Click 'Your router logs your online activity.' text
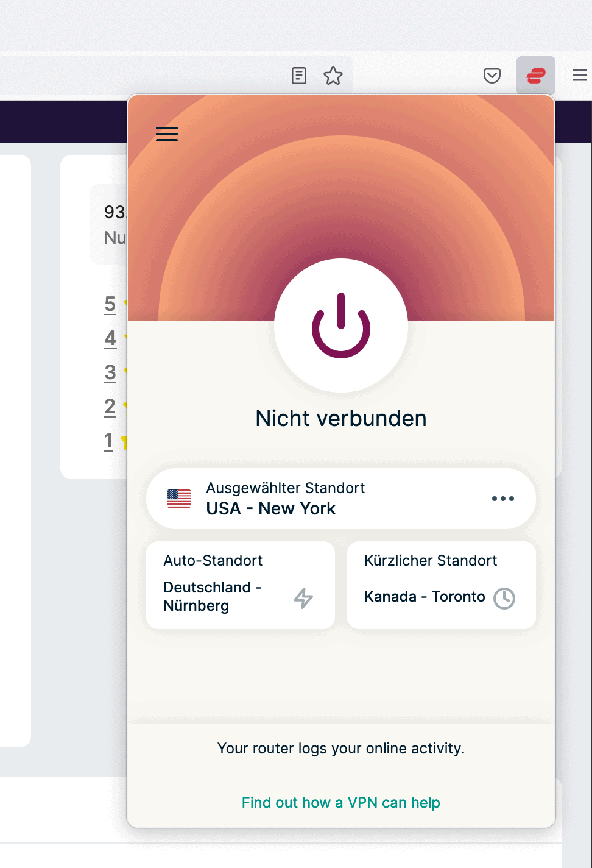Image resolution: width=592 pixels, height=868 pixels. (341, 748)
